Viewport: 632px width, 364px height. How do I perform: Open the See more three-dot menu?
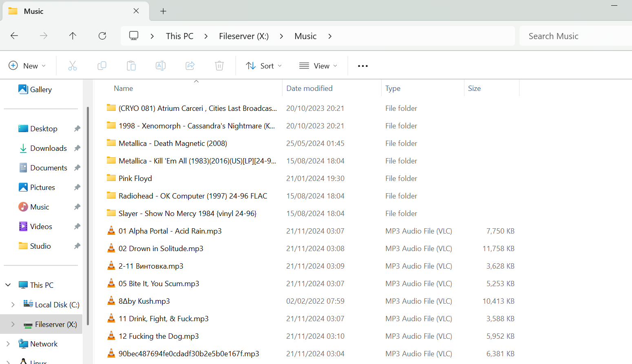click(x=363, y=66)
